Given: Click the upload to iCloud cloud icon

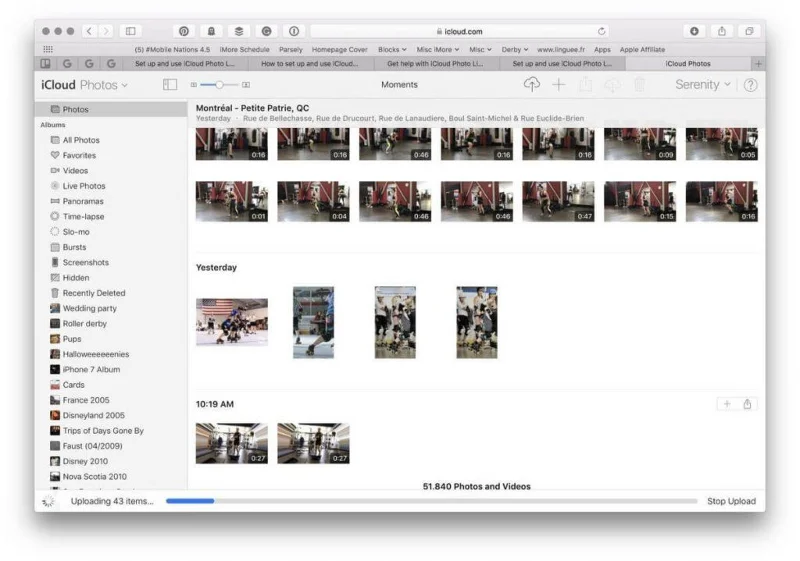Looking at the screenshot, I should (x=531, y=85).
